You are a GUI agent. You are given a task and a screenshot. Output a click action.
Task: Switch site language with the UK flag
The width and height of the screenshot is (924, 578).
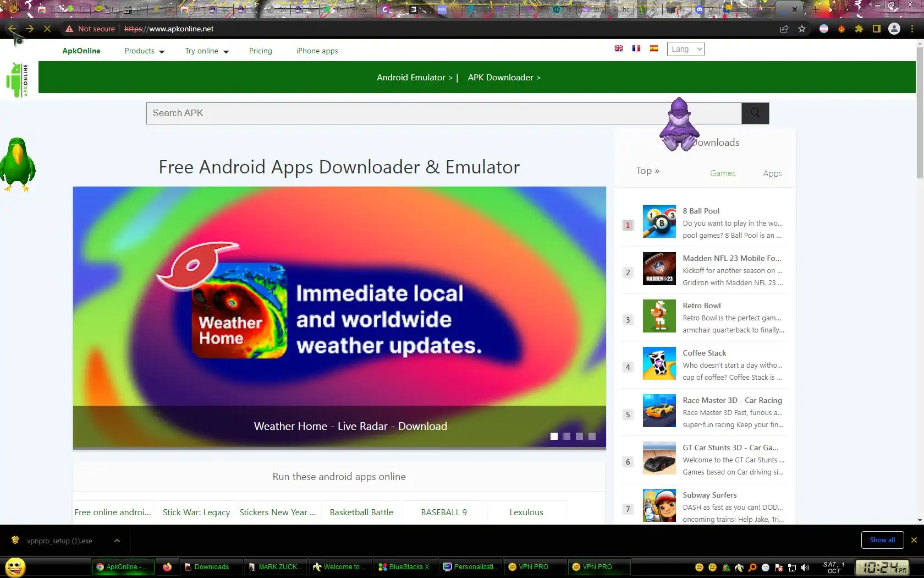point(619,48)
